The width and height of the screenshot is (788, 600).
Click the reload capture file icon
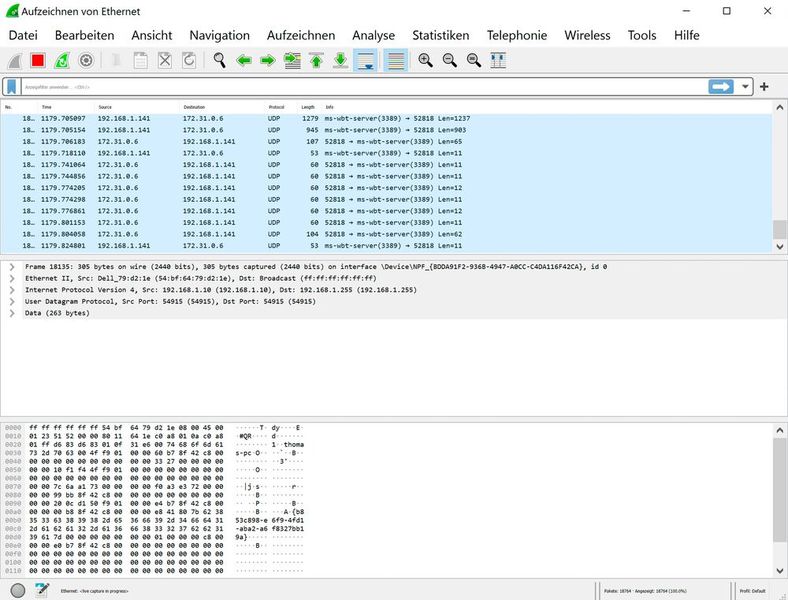[x=188, y=60]
